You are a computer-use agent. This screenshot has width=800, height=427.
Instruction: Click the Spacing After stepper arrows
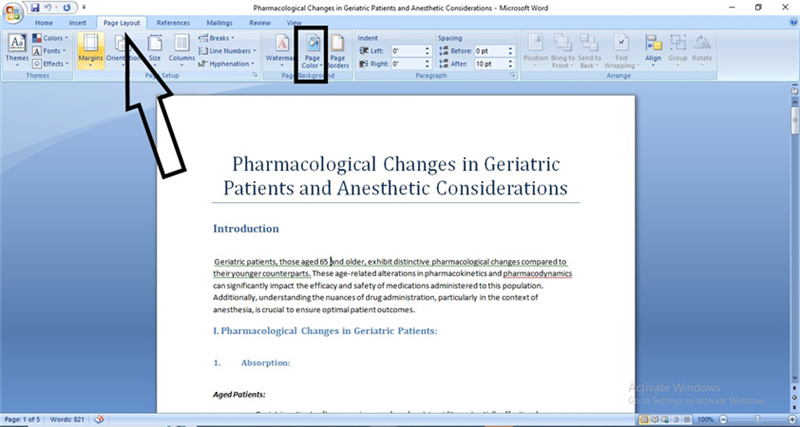[x=510, y=64]
